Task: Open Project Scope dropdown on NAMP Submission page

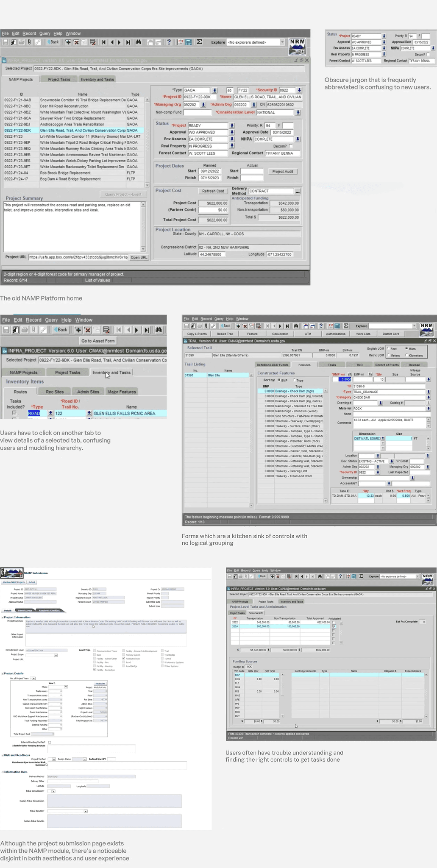Action: point(56,655)
